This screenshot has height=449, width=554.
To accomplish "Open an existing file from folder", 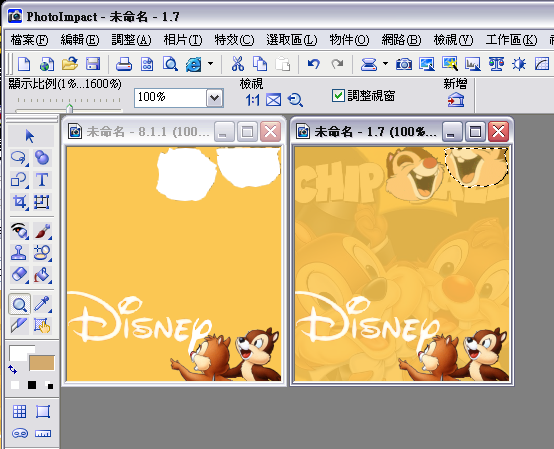I will 70,64.
